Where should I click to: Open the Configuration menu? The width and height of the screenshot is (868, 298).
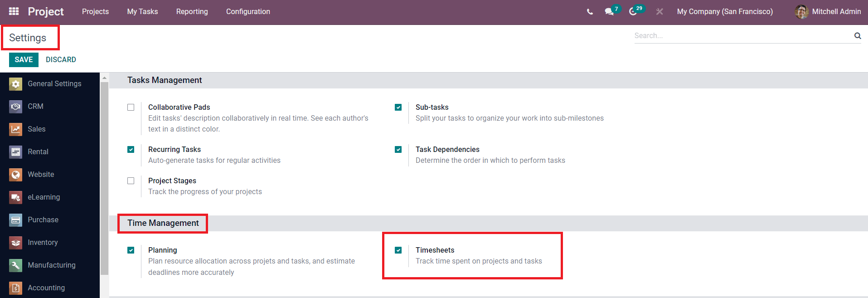point(248,12)
